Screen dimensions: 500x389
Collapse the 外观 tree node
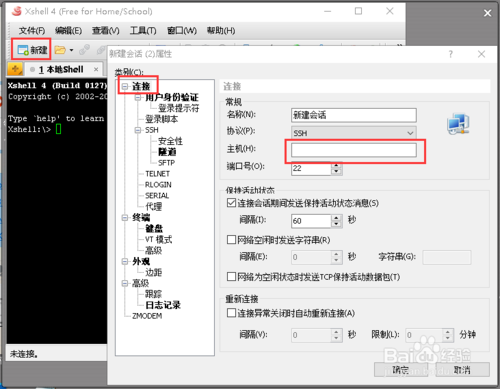click(125, 261)
